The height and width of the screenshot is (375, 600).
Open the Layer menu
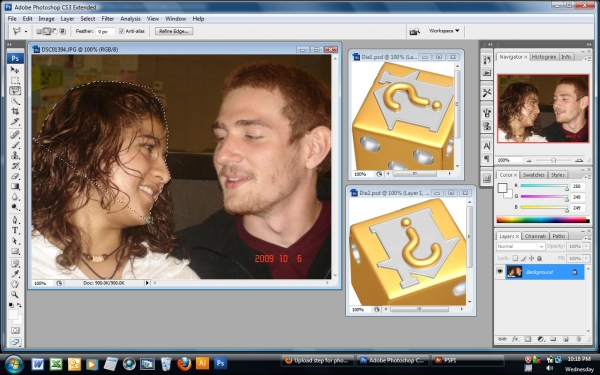(67, 19)
